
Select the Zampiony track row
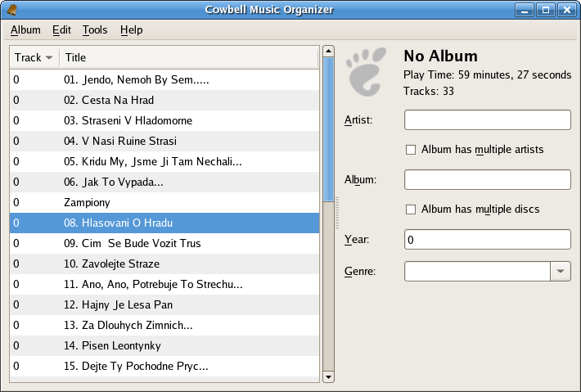tap(164, 202)
